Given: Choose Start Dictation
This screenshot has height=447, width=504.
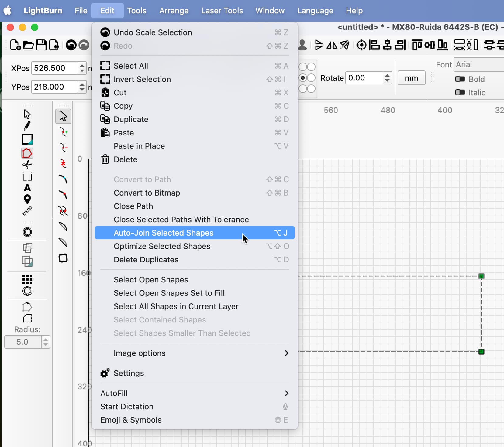Looking at the screenshot, I should click(x=195, y=407).
